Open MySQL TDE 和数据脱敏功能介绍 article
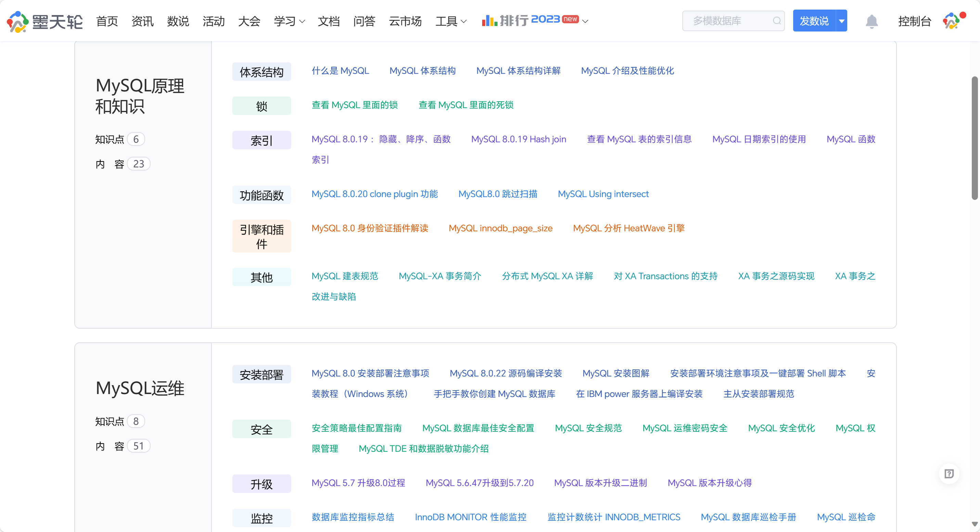980x532 pixels. (x=424, y=449)
